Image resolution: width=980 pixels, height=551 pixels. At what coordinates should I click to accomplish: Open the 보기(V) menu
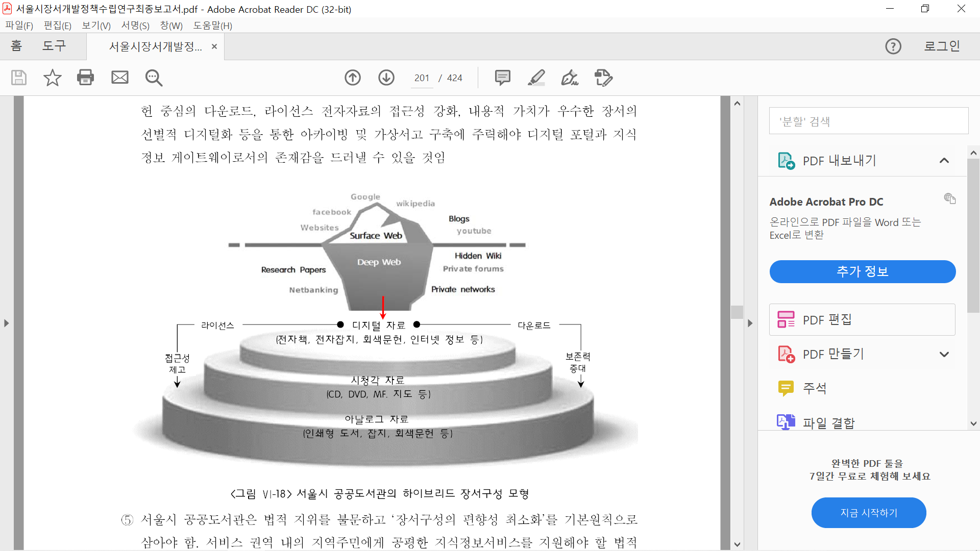tap(96, 26)
